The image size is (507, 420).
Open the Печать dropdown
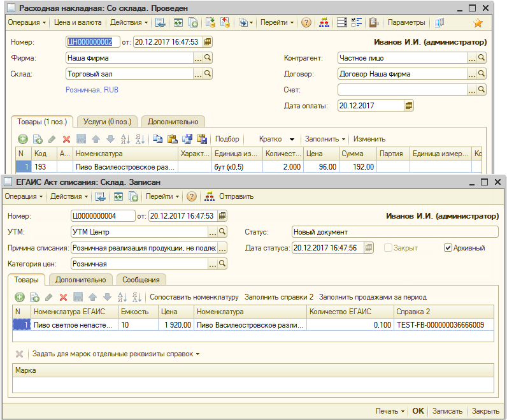[390, 411]
